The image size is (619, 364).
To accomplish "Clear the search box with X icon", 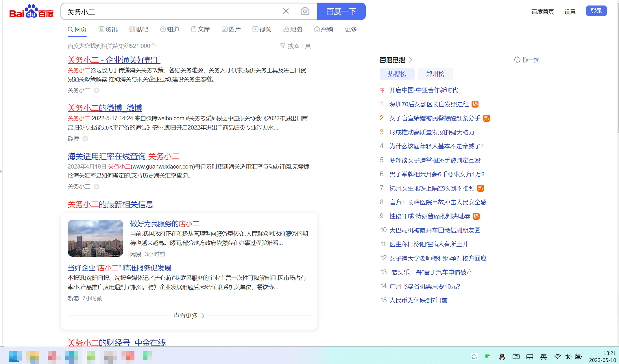I will [286, 11].
